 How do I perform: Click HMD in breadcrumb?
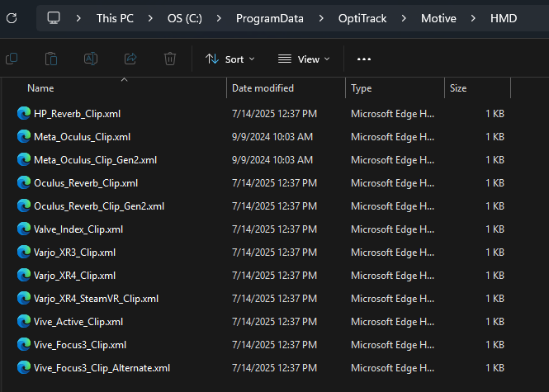pos(504,18)
